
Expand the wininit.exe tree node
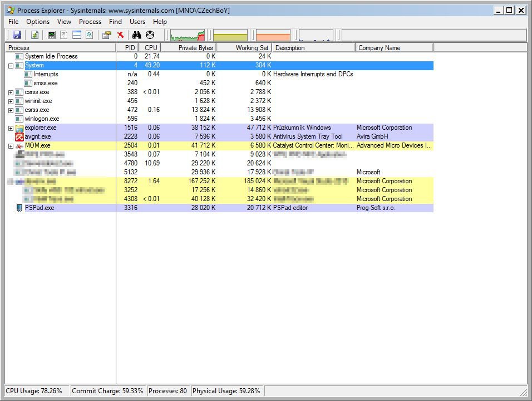pos(11,101)
